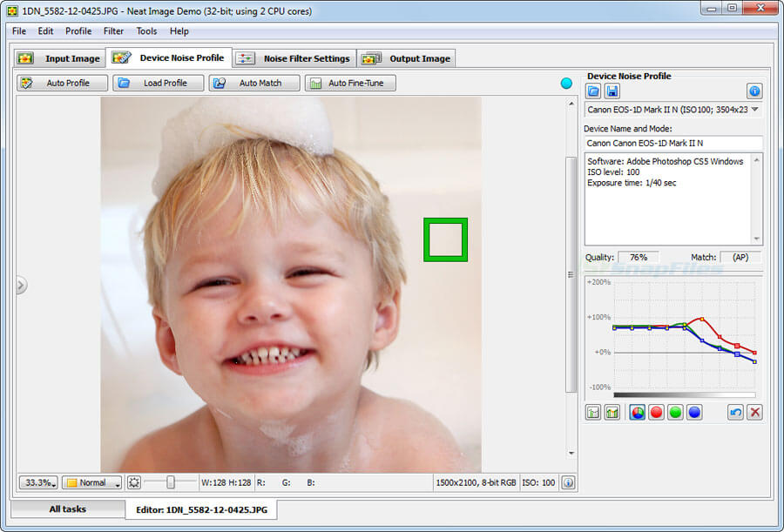784x532 pixels.
Task: Click the undo arrow below the equalizer graph
Action: pyautogui.click(x=735, y=413)
